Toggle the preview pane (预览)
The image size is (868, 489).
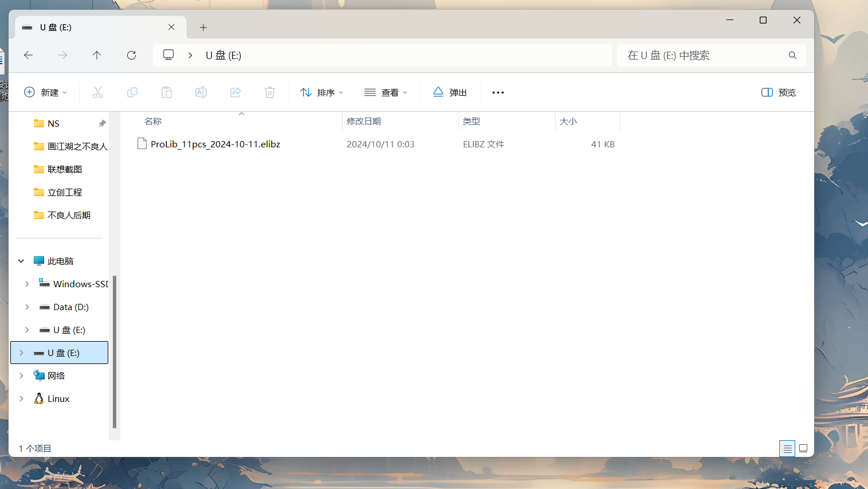pyautogui.click(x=779, y=92)
